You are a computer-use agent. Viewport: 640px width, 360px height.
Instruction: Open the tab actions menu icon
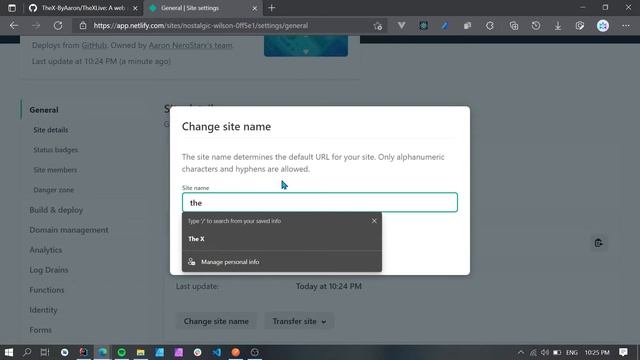pos(12,8)
